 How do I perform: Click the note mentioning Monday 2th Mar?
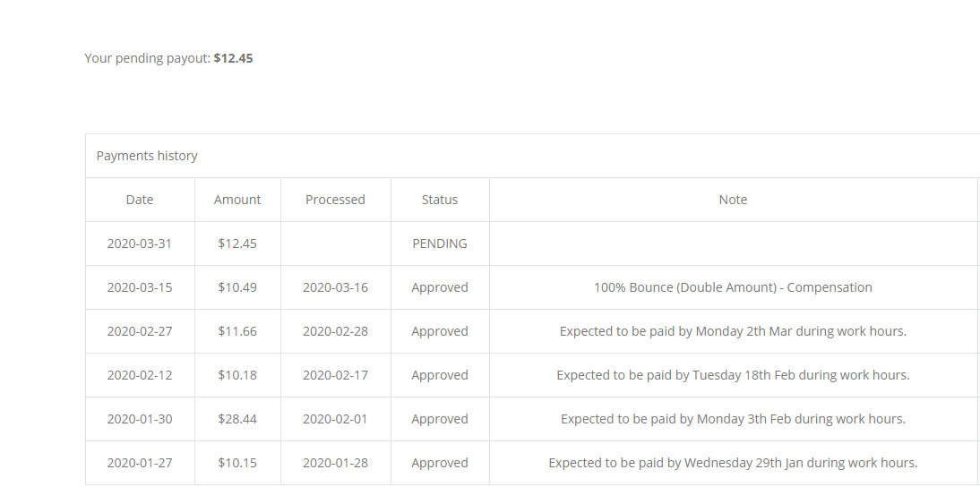coord(733,331)
